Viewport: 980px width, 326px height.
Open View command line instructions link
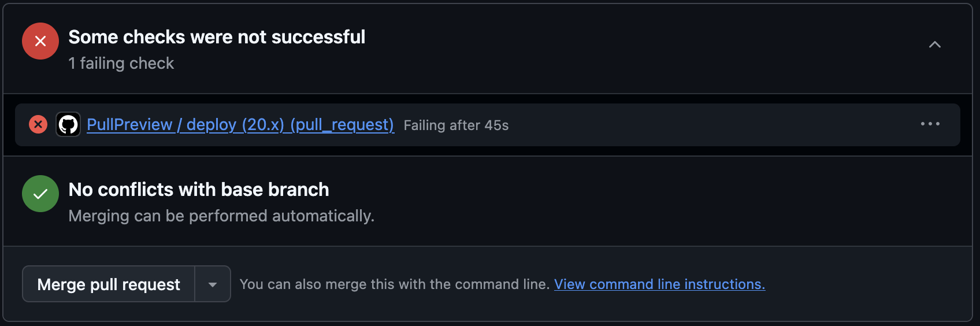(659, 284)
